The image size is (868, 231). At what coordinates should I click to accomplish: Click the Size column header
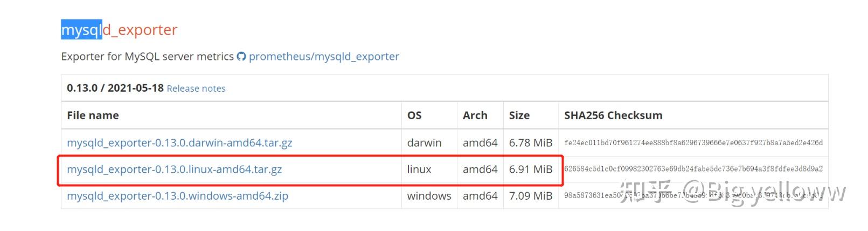[x=519, y=115]
